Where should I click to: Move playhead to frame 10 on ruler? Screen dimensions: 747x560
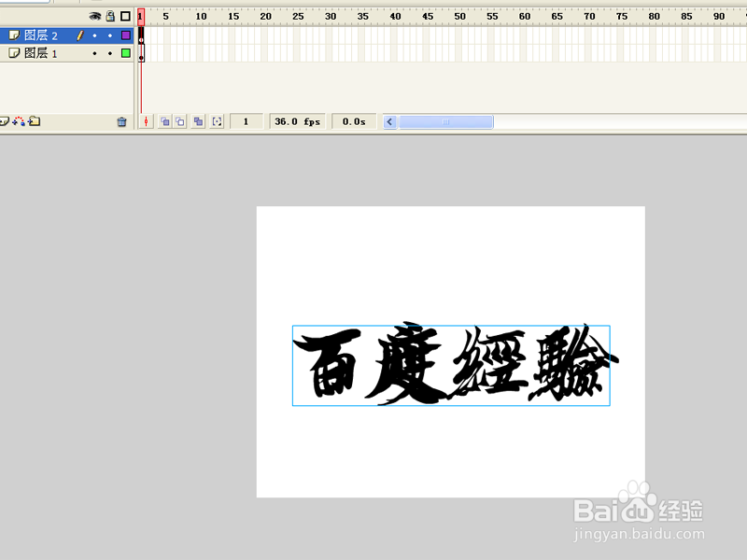click(x=201, y=16)
